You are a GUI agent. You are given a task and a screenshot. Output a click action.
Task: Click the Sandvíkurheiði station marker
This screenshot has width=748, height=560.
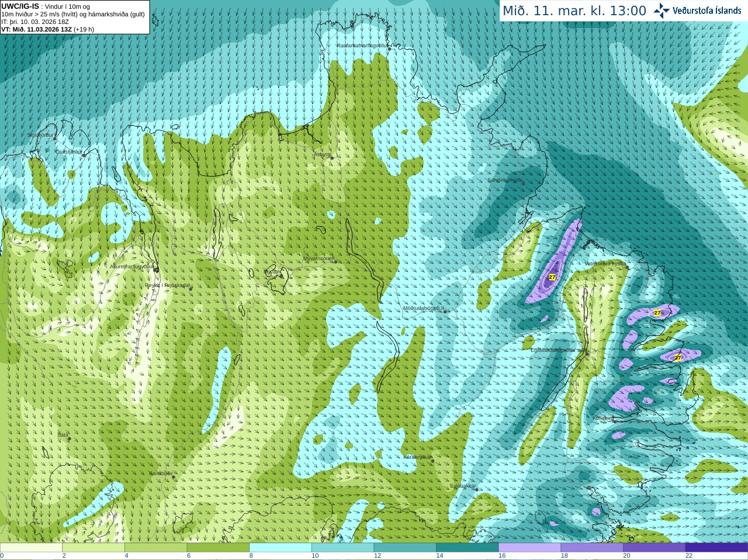click(523, 184)
